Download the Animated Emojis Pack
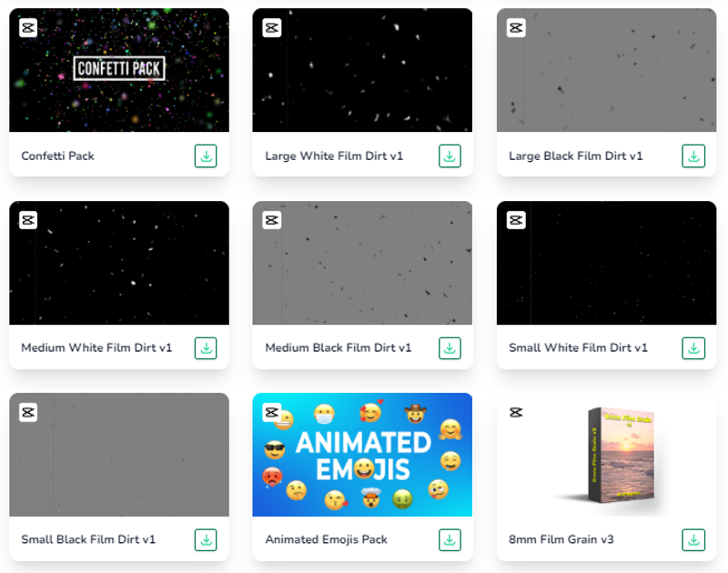728x573 pixels. (x=449, y=539)
